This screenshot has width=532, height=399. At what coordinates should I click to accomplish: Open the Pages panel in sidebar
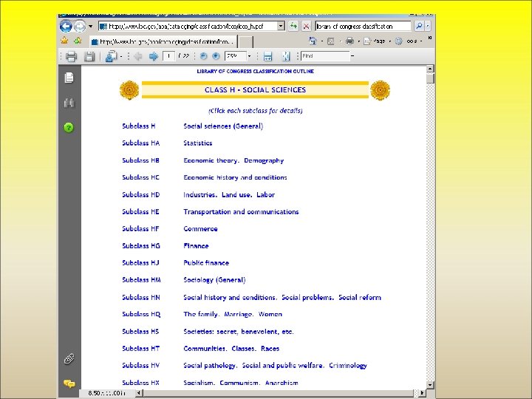click(69, 78)
